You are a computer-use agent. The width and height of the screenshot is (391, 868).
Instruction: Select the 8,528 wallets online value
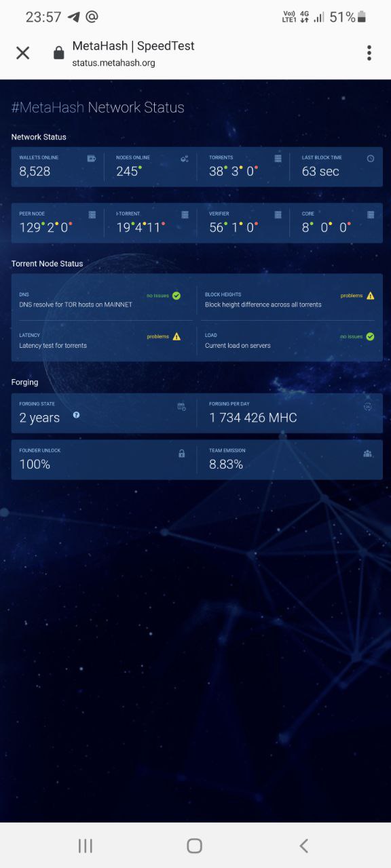[35, 172]
